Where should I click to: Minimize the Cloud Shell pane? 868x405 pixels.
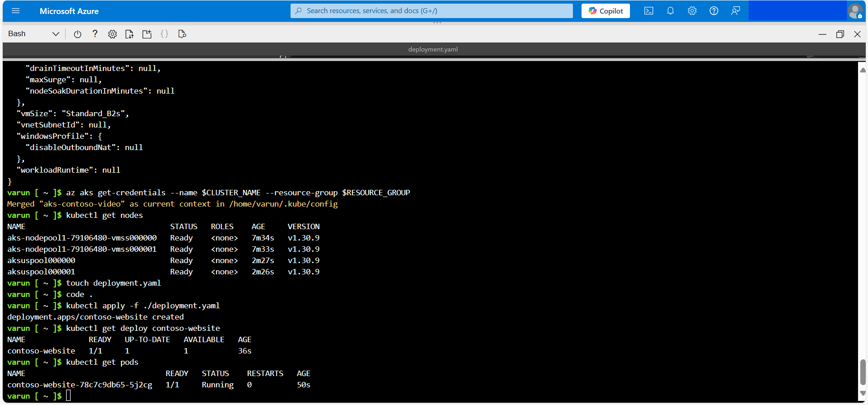click(822, 34)
